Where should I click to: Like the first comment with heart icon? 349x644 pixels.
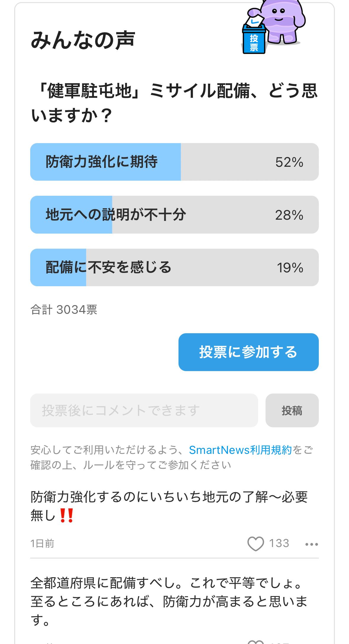255,543
